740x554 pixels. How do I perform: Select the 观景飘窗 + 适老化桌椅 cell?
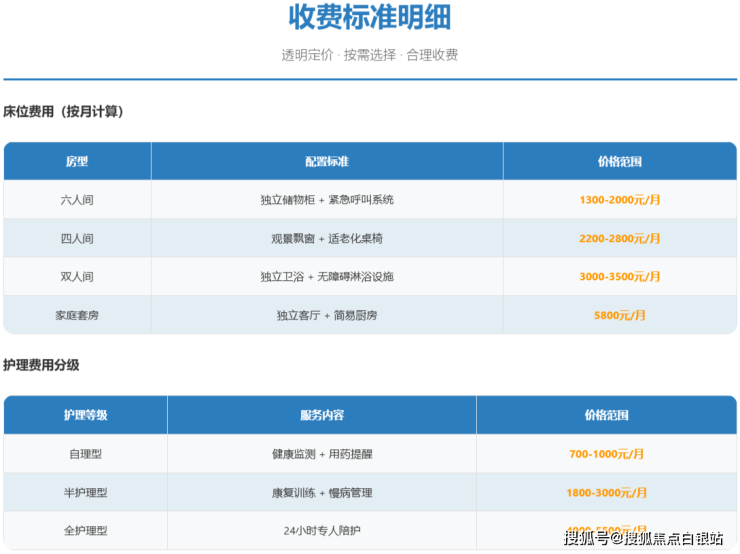[327, 239]
